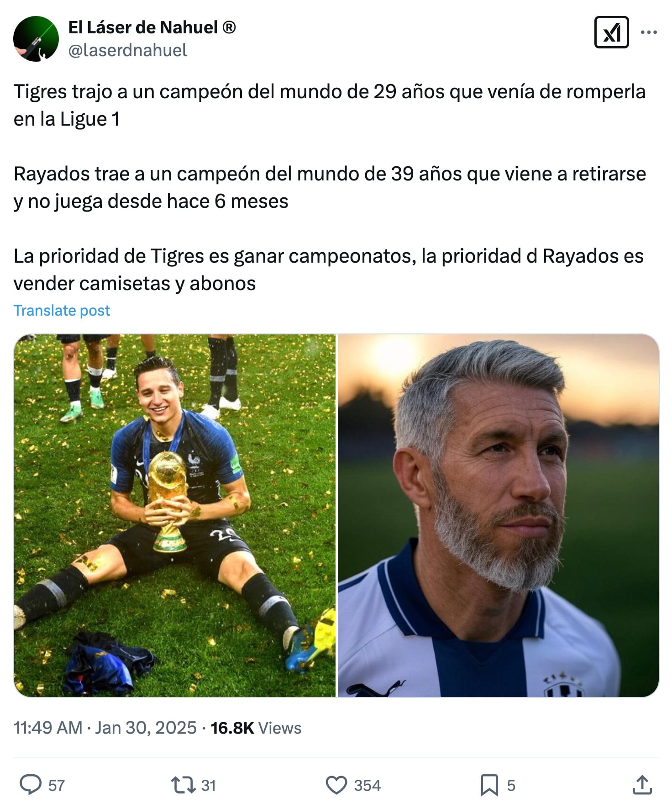
Task: Click the 11:49 AM · Jan 30, 2025 timestamp
Action: coord(105,728)
